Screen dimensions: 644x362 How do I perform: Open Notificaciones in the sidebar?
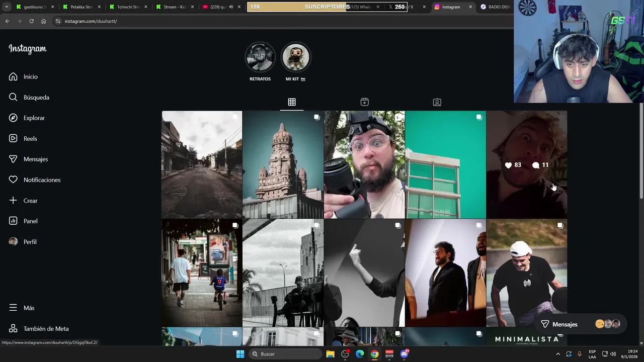pos(35,179)
